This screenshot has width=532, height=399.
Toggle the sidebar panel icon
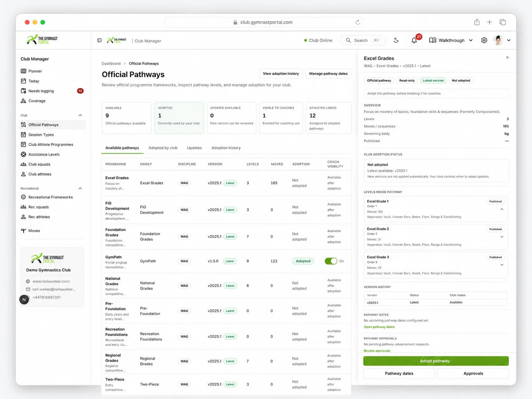pos(100,40)
